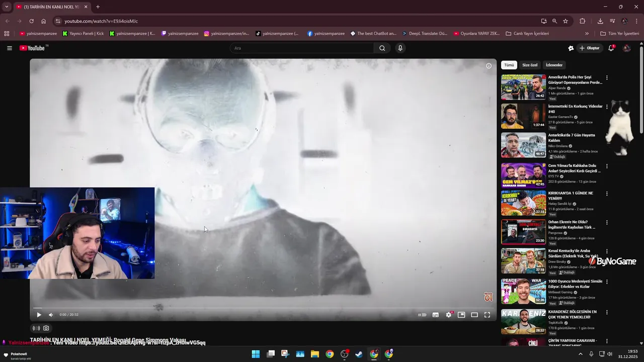Open options for İnternetteki En Korkunç video
This screenshot has height=362, width=644.
(607, 107)
